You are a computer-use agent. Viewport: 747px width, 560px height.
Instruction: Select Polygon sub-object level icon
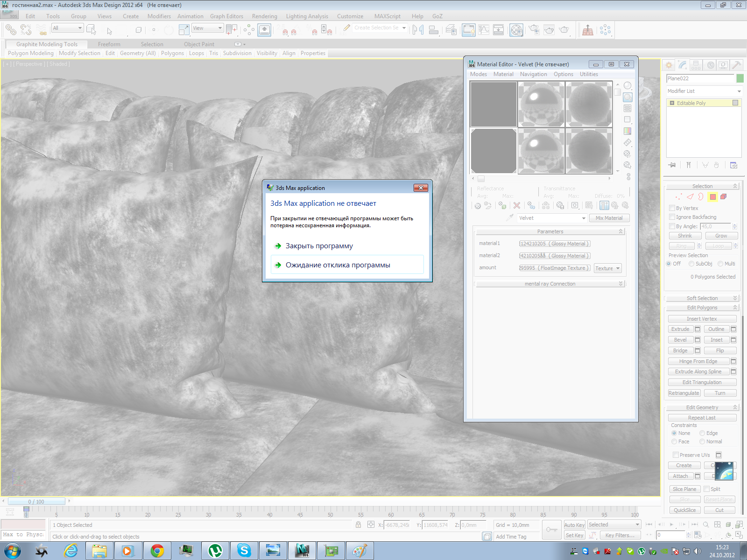712,197
